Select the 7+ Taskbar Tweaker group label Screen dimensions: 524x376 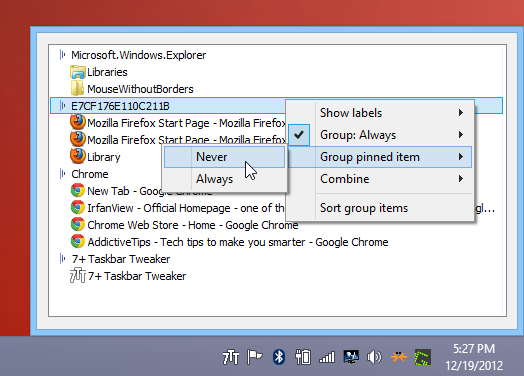[x=121, y=259]
